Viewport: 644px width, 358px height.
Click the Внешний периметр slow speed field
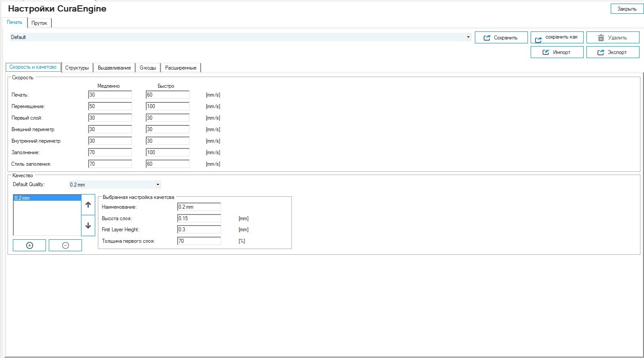[110, 129]
